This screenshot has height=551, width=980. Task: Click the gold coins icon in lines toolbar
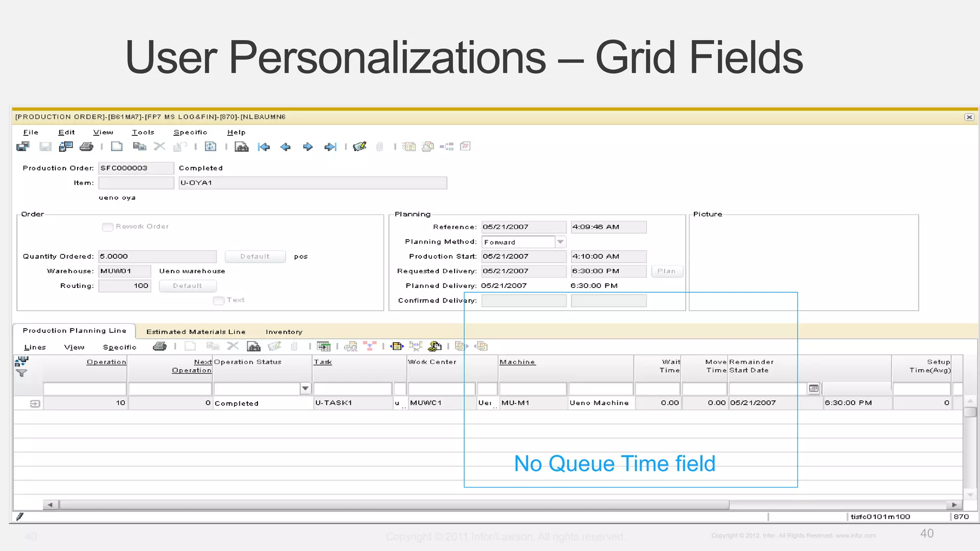[434, 346]
